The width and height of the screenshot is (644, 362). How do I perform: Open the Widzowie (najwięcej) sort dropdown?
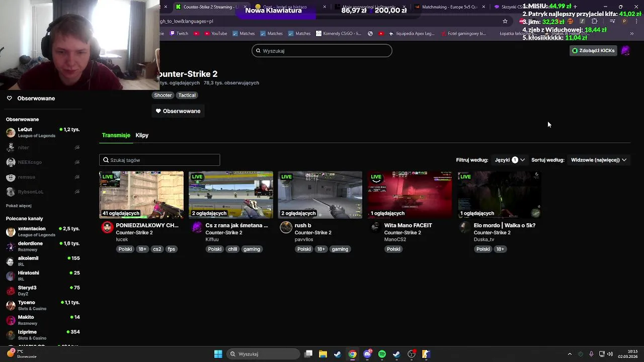(x=599, y=160)
